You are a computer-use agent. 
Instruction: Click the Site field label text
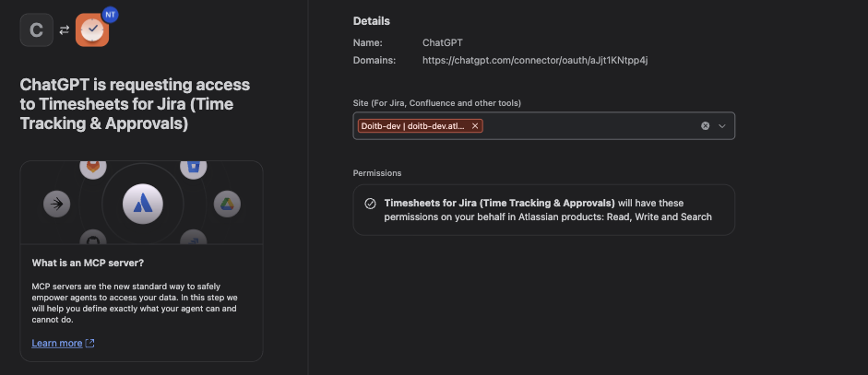pos(437,103)
